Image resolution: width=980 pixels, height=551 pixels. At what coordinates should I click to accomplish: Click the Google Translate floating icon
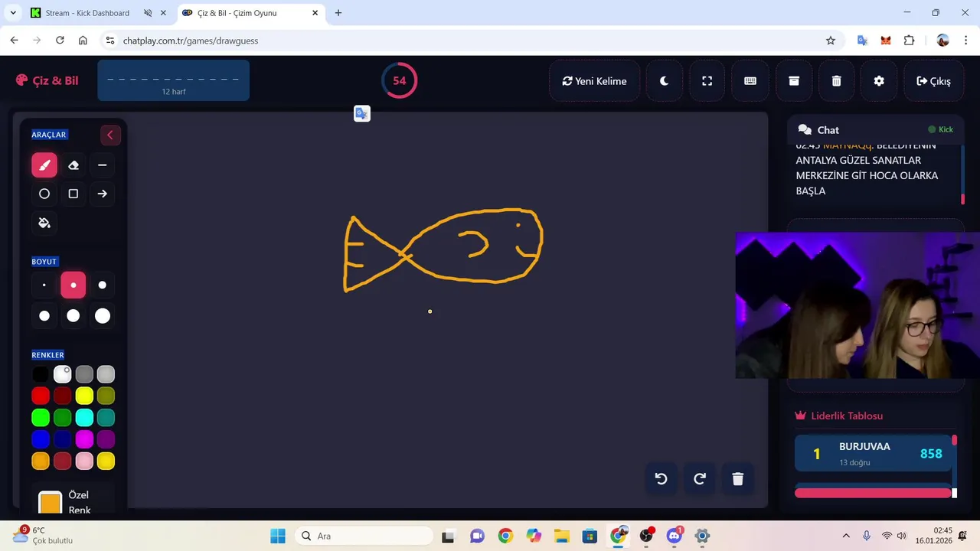point(362,113)
